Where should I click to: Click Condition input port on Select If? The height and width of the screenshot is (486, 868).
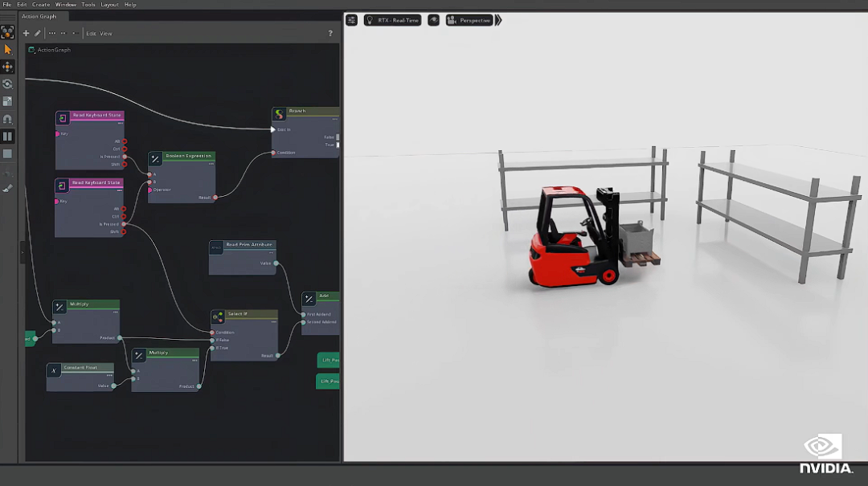[212, 333]
